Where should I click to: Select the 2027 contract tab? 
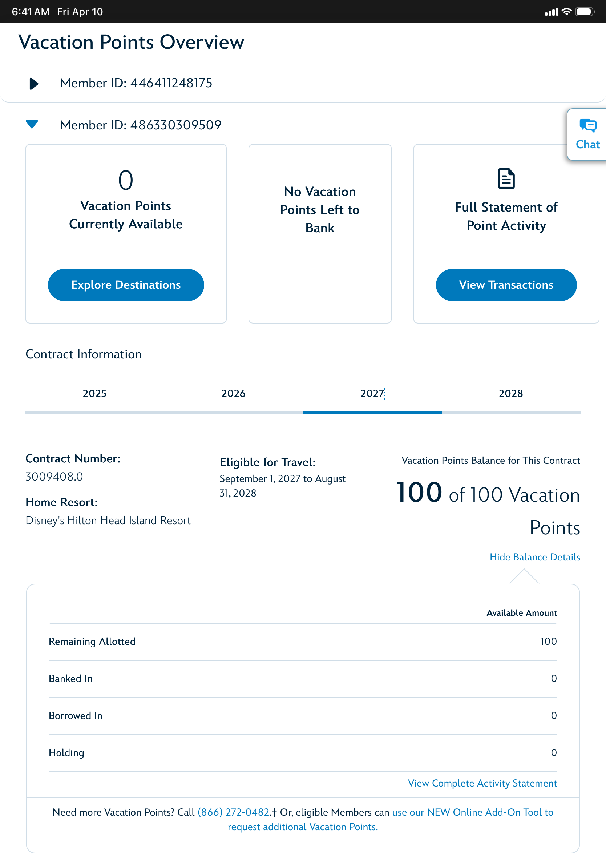(x=372, y=394)
